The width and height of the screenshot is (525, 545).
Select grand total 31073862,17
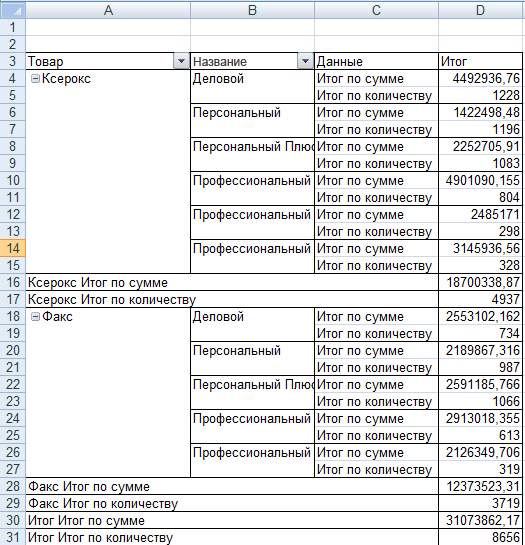click(480, 520)
